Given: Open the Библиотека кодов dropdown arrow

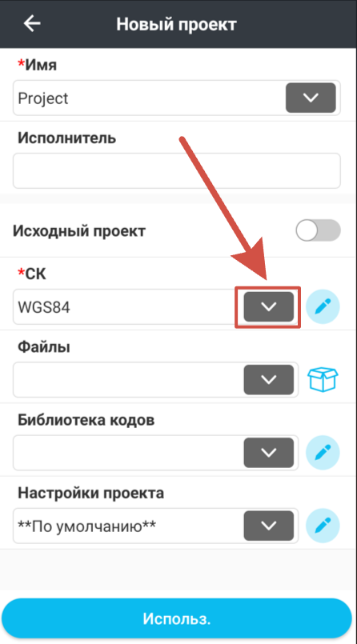Looking at the screenshot, I should coord(269,453).
